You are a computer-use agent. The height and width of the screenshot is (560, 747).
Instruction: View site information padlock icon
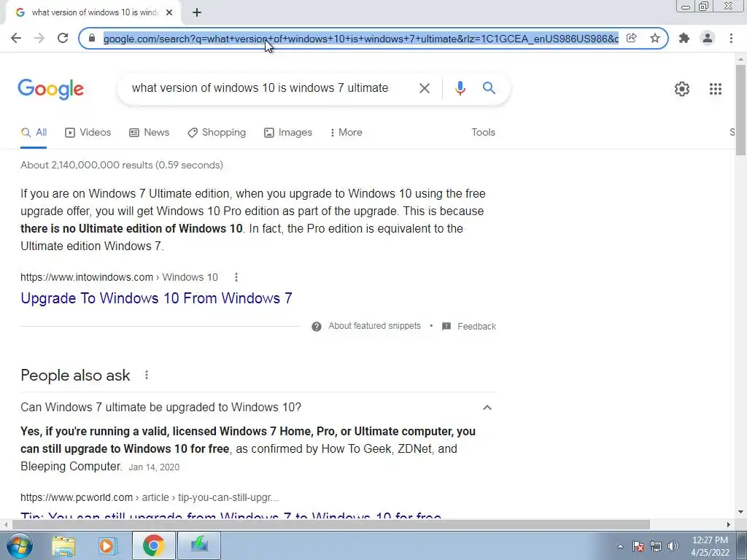(92, 38)
